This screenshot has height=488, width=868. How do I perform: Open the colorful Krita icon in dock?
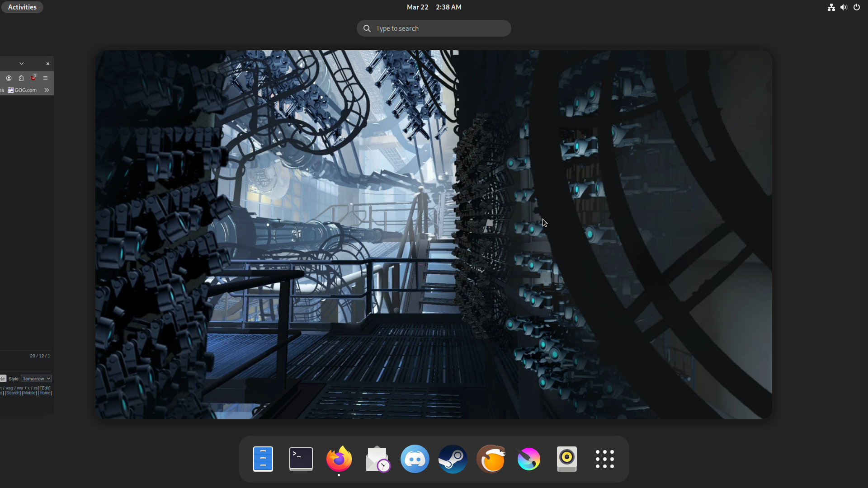(529, 459)
